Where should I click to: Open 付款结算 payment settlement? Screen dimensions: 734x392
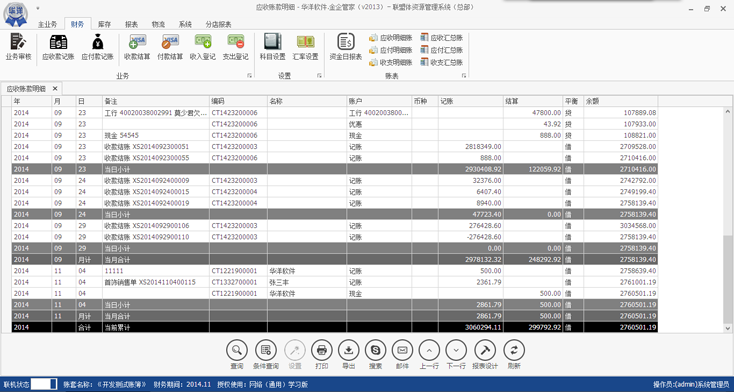(x=170, y=47)
